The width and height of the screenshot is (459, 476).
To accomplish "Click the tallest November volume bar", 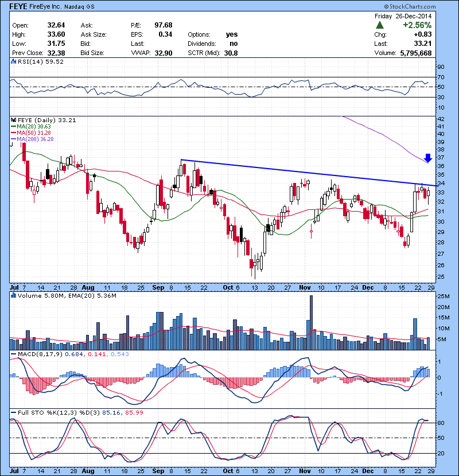I will coord(311,323).
